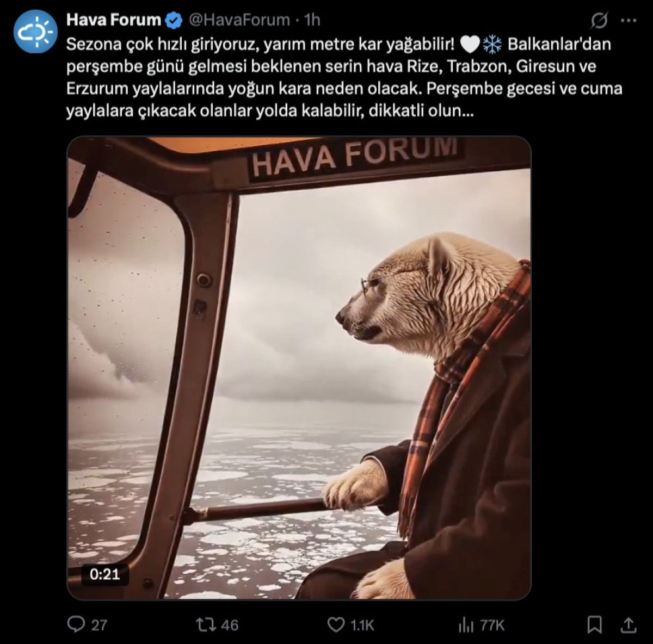The height and width of the screenshot is (644, 653).
Task: Open the @HavaForum handle link
Action: pos(239,21)
